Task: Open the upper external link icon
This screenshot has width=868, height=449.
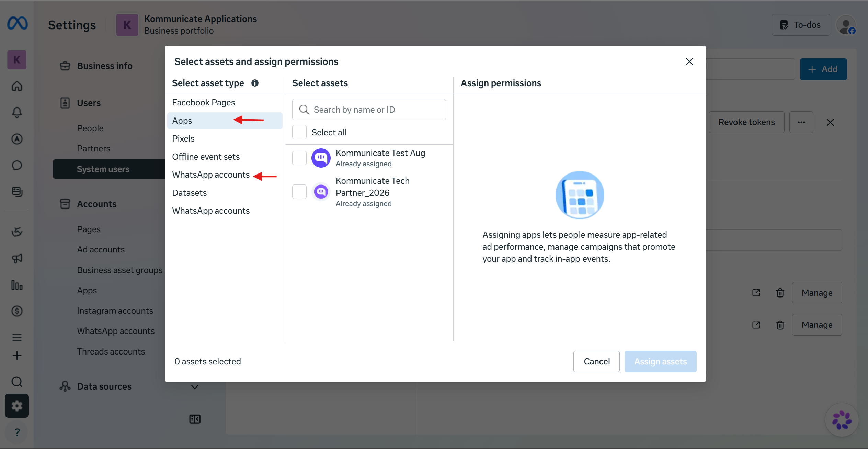Action: point(756,293)
